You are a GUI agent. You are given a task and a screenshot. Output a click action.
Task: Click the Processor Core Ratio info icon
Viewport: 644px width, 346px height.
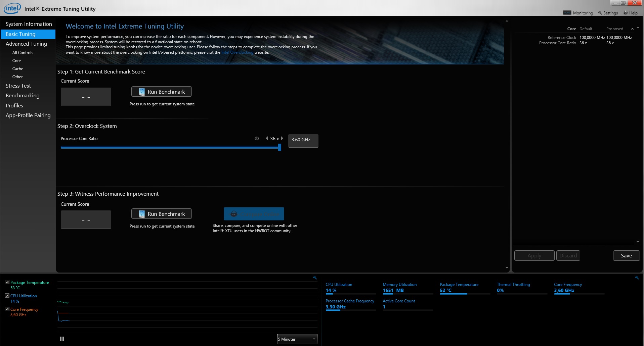257,138
